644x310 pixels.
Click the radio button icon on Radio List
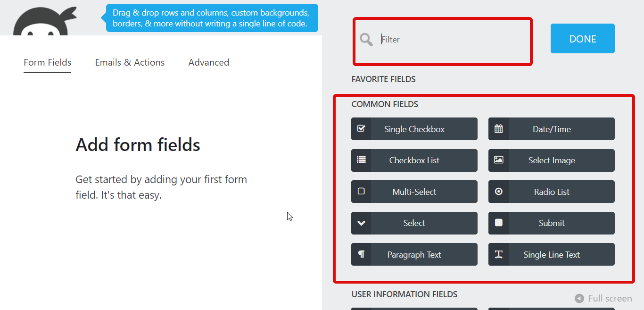tap(498, 191)
